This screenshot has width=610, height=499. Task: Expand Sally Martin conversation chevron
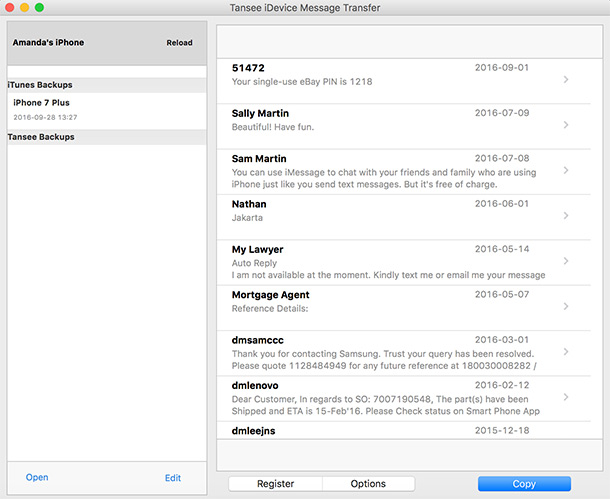coord(566,125)
